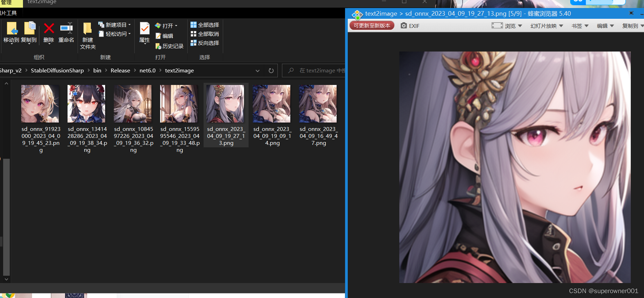
Task: Select the file sd_onnx_1341428286_2023_04_09_19_38_34.png
Action: click(x=87, y=118)
